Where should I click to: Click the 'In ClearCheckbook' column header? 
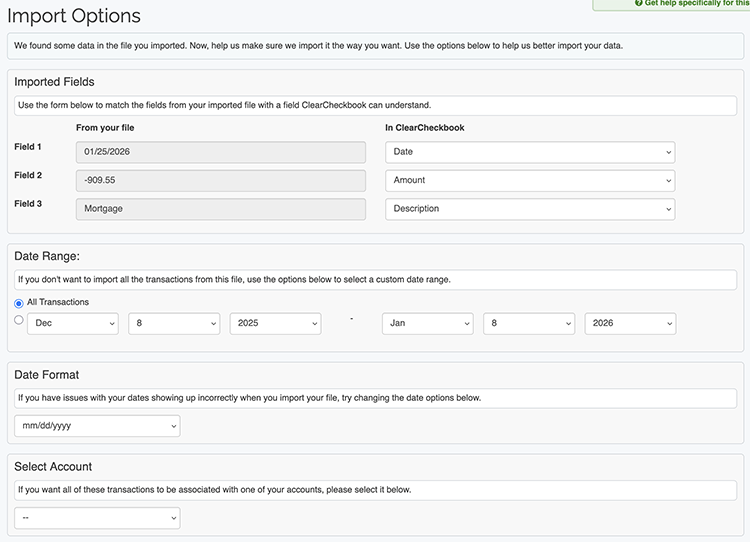(425, 128)
